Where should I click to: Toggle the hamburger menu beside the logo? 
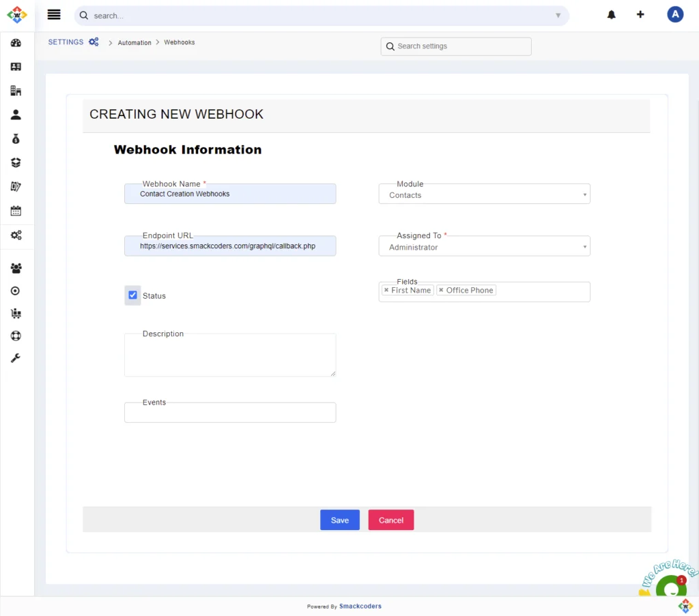click(54, 14)
